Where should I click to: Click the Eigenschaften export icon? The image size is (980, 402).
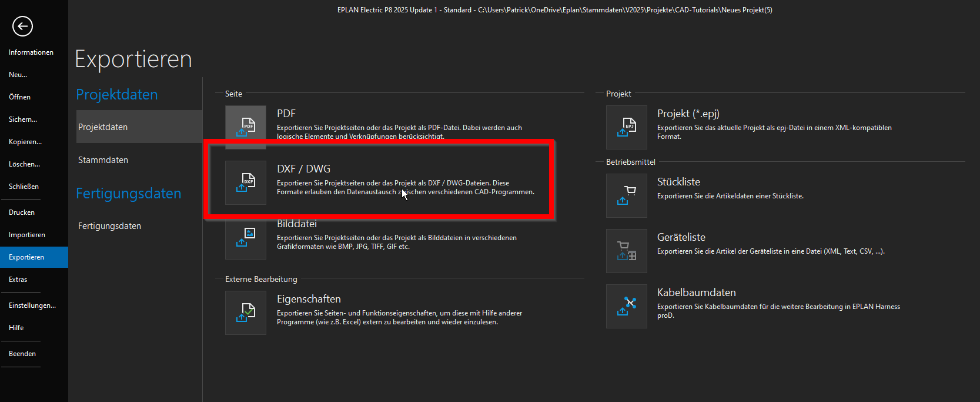[x=246, y=313]
